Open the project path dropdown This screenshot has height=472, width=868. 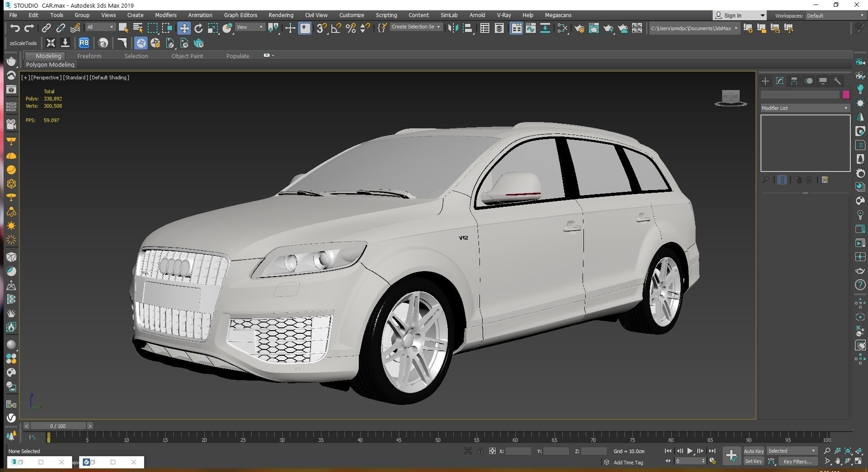point(694,28)
